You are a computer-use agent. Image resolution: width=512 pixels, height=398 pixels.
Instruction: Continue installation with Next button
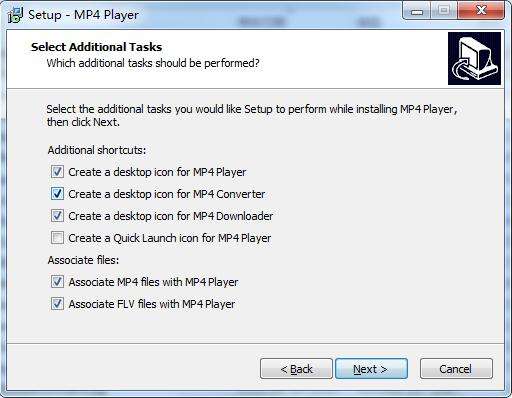[x=371, y=369]
